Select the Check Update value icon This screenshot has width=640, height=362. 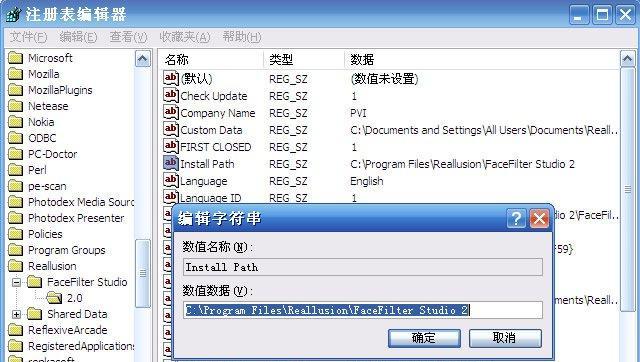171,95
